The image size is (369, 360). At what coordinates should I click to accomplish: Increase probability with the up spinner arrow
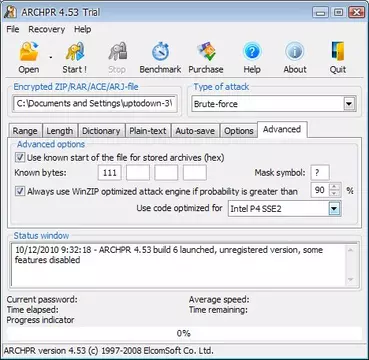pos(335,187)
